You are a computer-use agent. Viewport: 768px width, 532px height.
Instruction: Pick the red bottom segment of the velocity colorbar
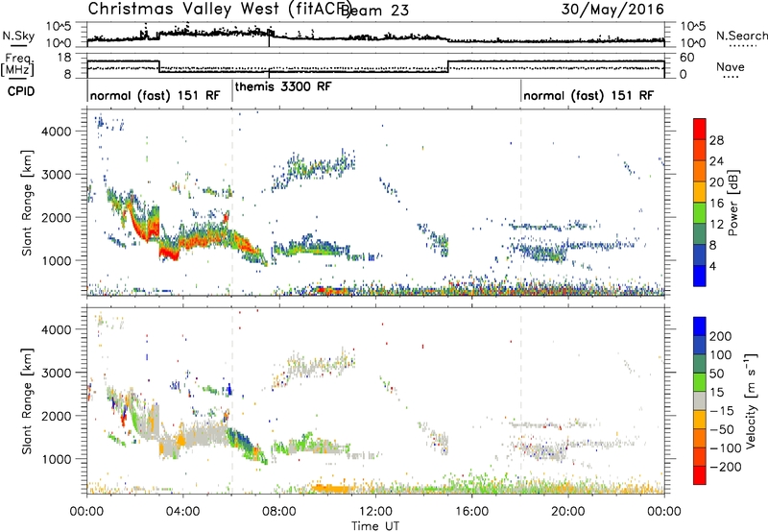click(x=700, y=475)
